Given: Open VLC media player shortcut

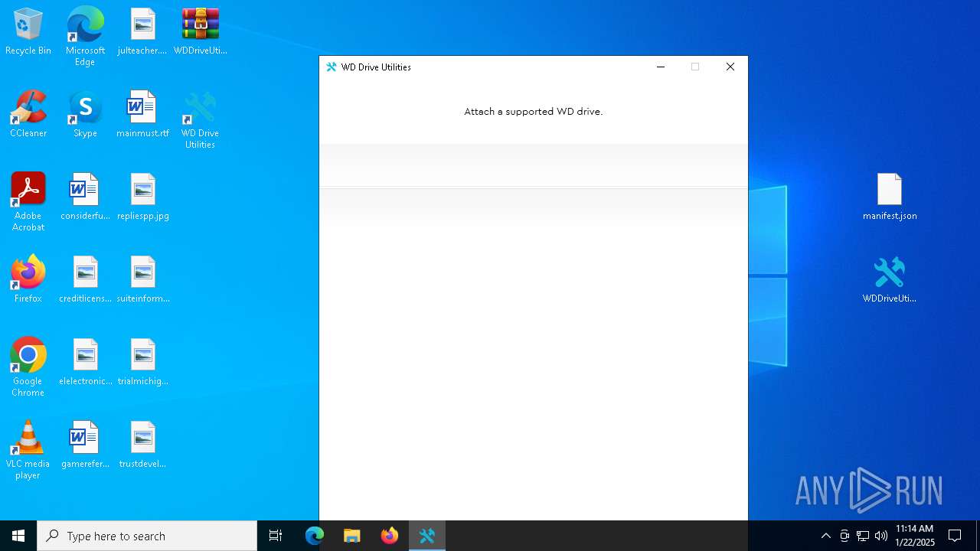Looking at the screenshot, I should click(x=28, y=451).
